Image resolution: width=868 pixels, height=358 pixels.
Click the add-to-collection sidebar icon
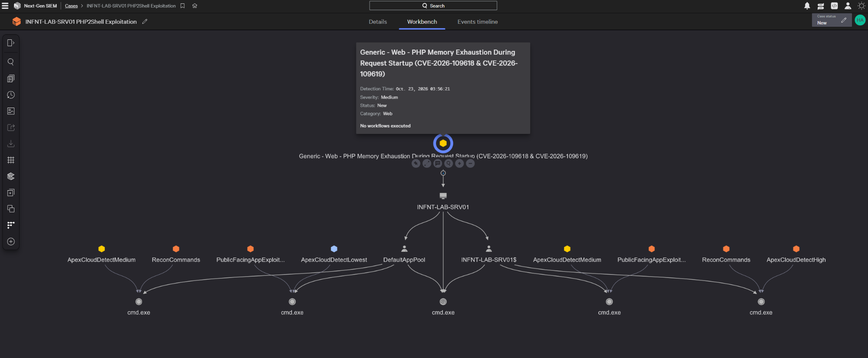click(11, 193)
